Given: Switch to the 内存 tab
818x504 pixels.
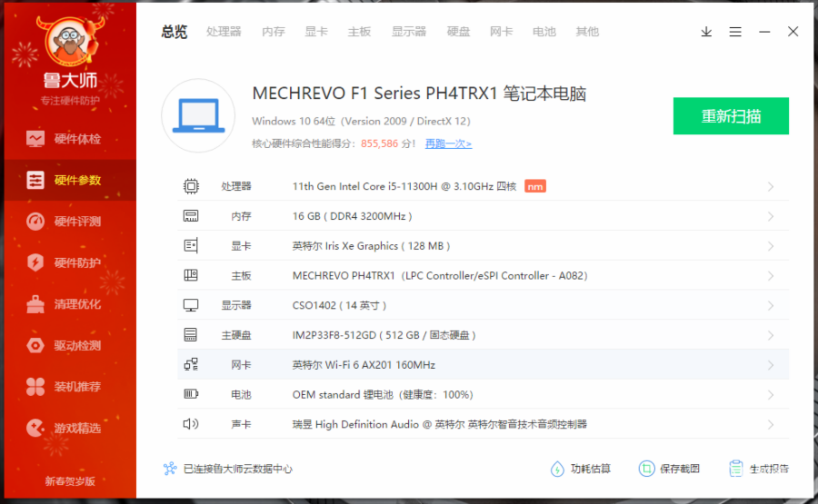Looking at the screenshot, I should [x=274, y=32].
